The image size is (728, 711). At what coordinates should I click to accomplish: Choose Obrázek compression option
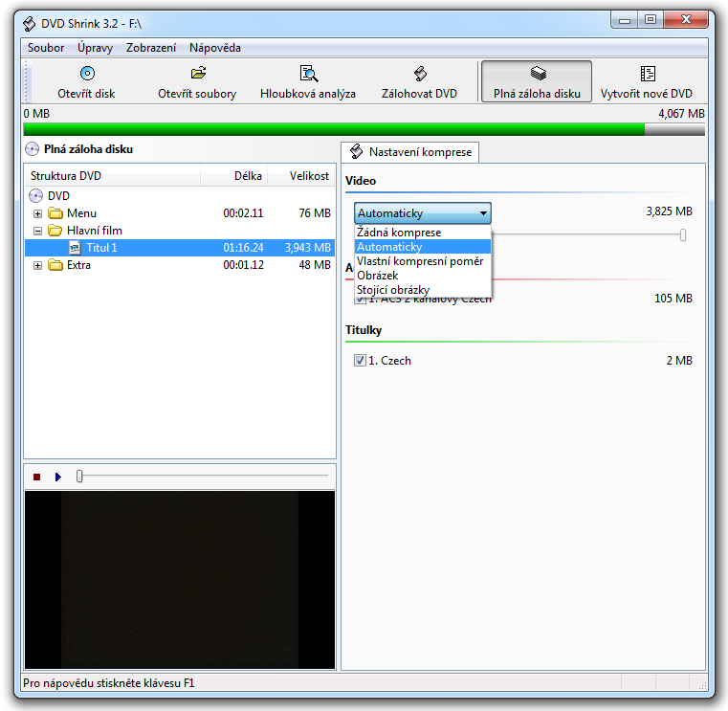[x=423, y=276]
